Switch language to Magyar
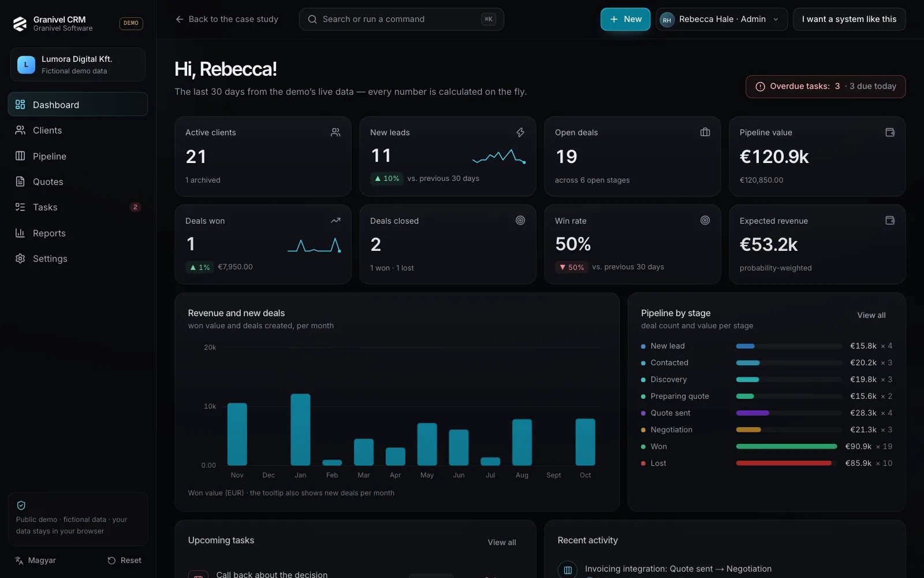Image resolution: width=924 pixels, height=578 pixels. (x=36, y=560)
